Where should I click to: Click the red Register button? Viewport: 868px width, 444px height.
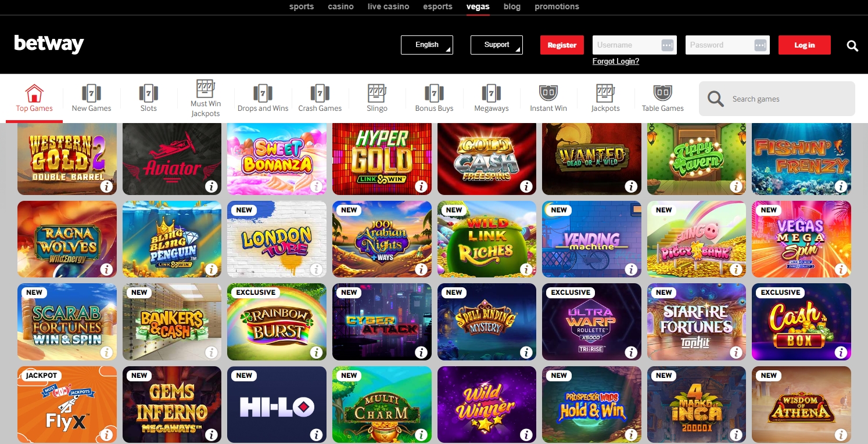pyautogui.click(x=562, y=45)
